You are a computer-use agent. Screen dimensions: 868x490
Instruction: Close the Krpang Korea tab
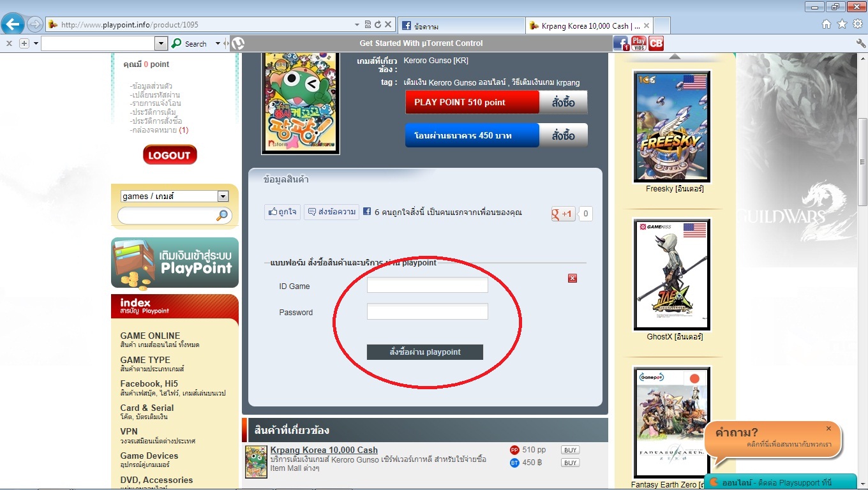tap(646, 26)
